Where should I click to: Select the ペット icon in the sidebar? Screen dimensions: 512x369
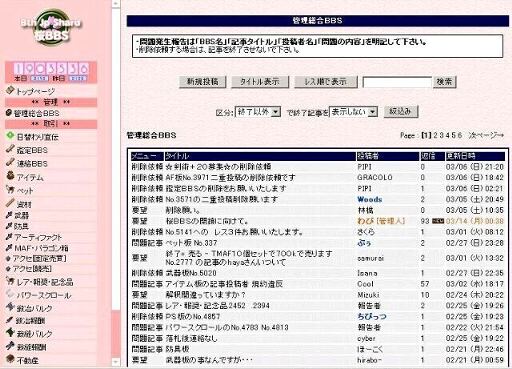click(x=10, y=189)
